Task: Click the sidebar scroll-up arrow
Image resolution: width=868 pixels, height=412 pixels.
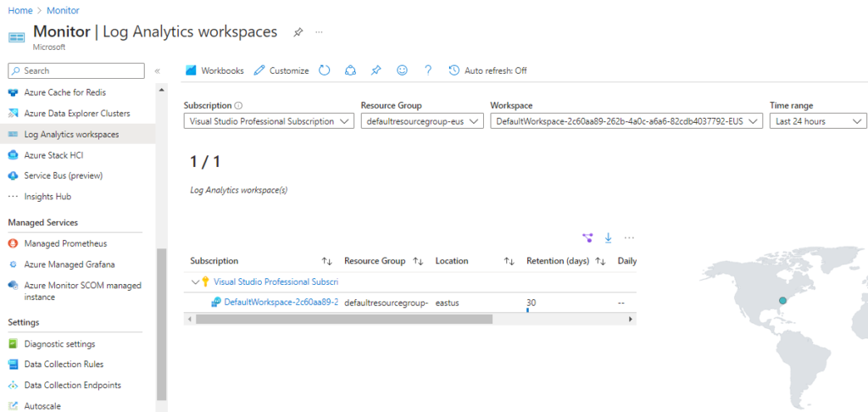Action: coord(161,90)
